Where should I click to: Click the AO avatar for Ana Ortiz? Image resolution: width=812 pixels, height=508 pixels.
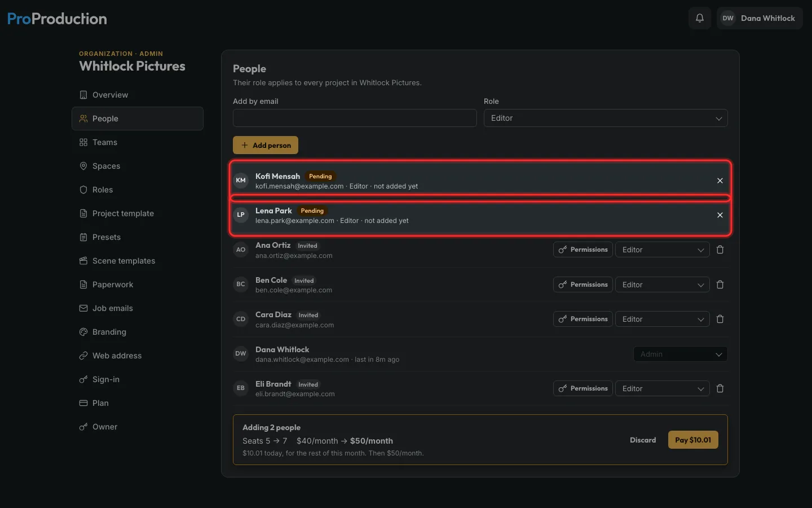pyautogui.click(x=241, y=249)
